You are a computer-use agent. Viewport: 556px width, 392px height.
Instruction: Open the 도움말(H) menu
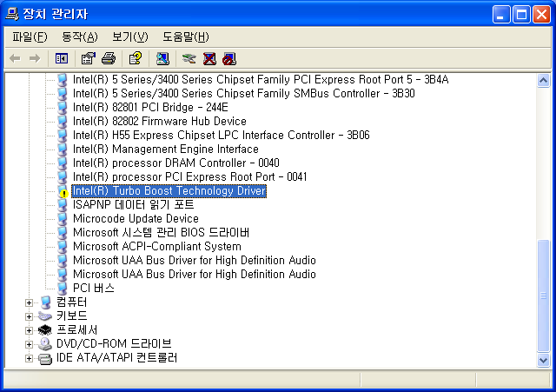(x=186, y=37)
